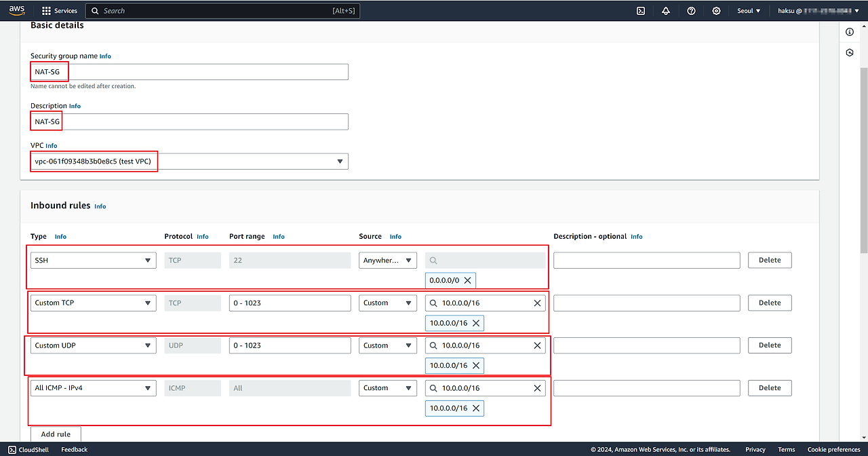Open the Seoul region menu

(749, 11)
